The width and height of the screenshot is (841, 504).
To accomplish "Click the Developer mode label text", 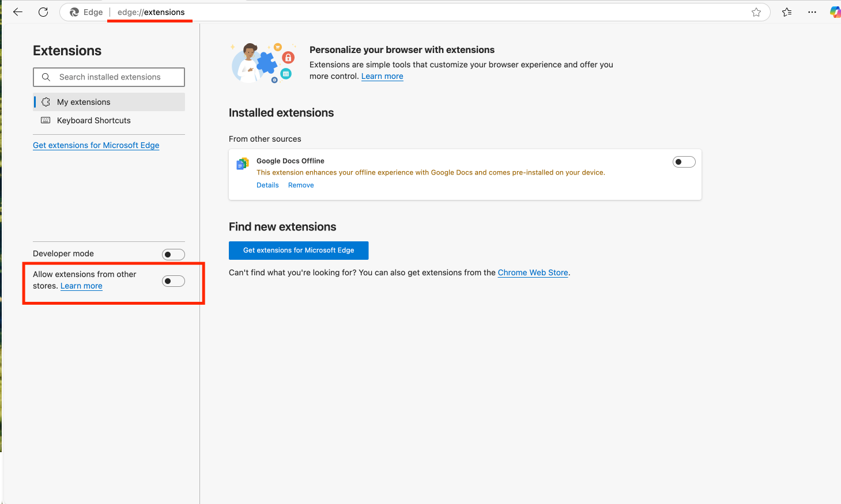I will (63, 253).
